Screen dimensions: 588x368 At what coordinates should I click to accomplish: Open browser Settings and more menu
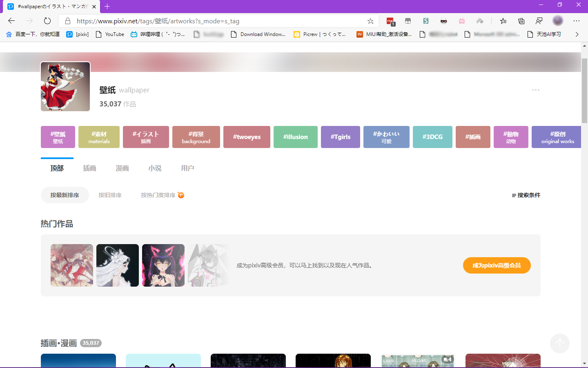[576, 21]
